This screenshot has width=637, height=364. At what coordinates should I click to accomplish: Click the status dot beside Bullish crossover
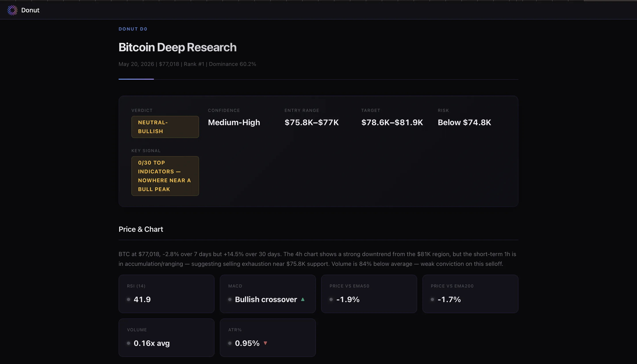pyautogui.click(x=230, y=299)
